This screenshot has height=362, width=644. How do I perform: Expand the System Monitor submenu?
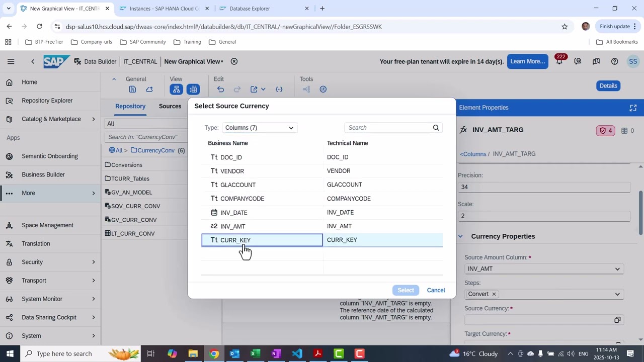(x=93, y=299)
